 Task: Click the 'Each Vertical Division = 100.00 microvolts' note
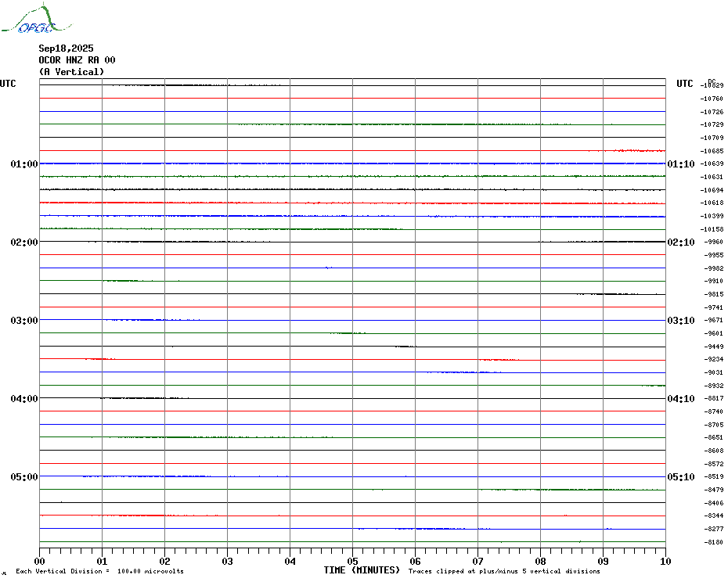(x=100, y=571)
